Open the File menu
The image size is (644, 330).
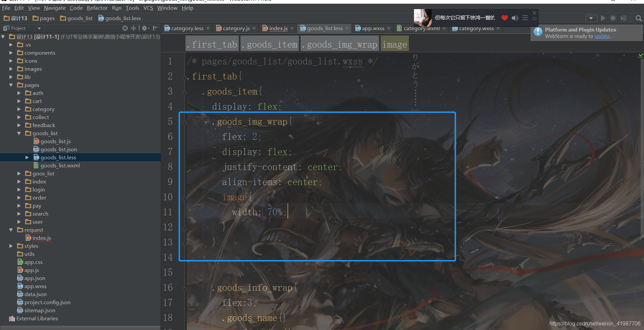click(x=6, y=8)
